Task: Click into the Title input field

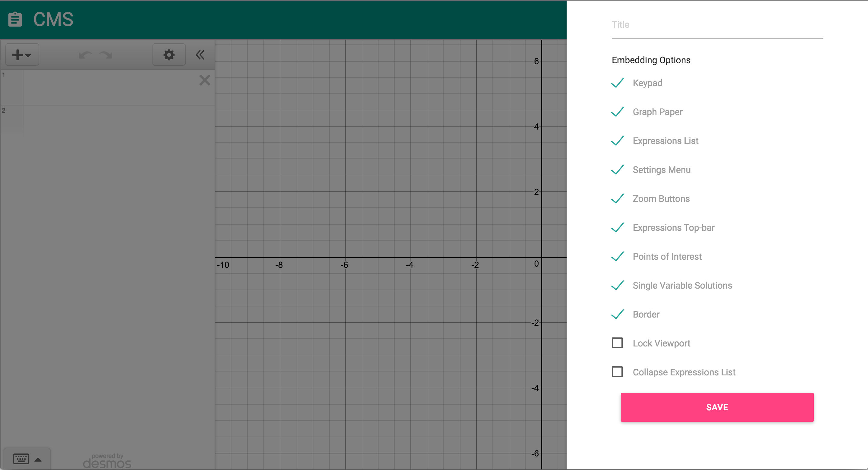Action: [x=717, y=25]
